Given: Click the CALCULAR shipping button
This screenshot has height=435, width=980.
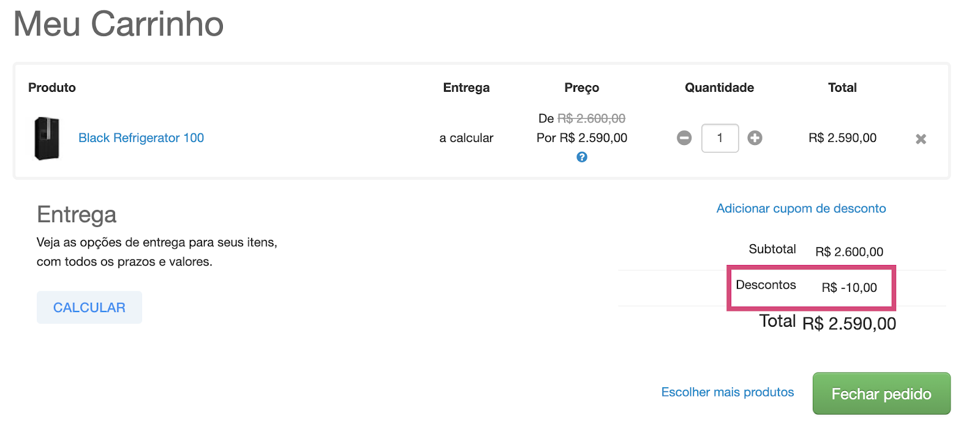Looking at the screenshot, I should 89,307.
